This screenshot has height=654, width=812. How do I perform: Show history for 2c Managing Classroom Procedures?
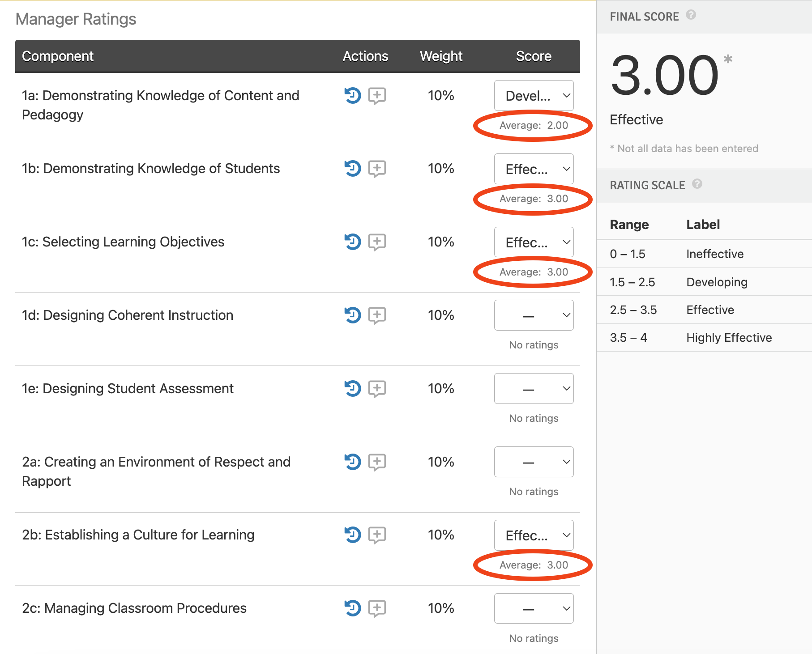coord(352,608)
